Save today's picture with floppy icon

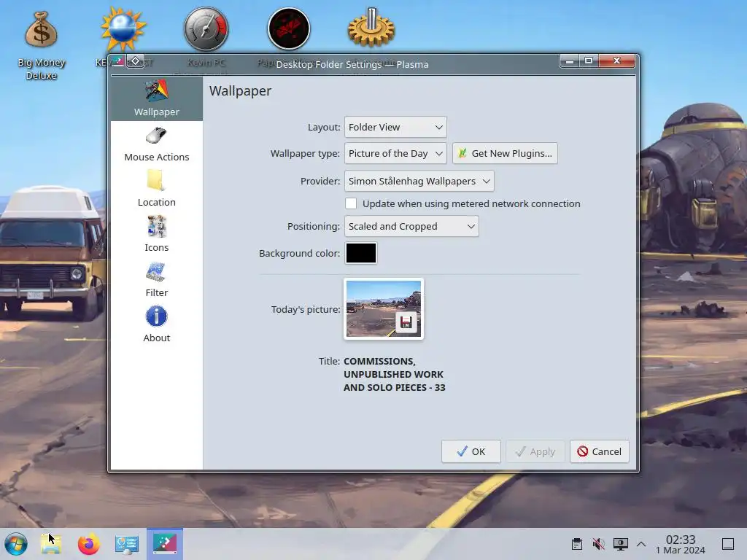(406, 322)
